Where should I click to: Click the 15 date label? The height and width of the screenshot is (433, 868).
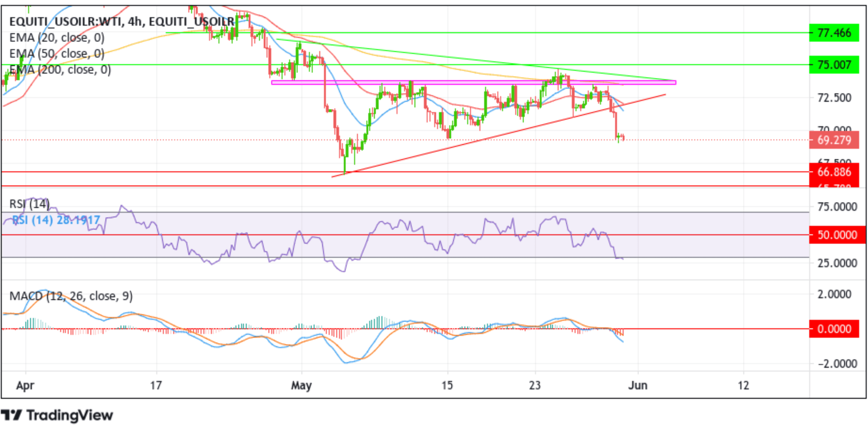(x=447, y=385)
